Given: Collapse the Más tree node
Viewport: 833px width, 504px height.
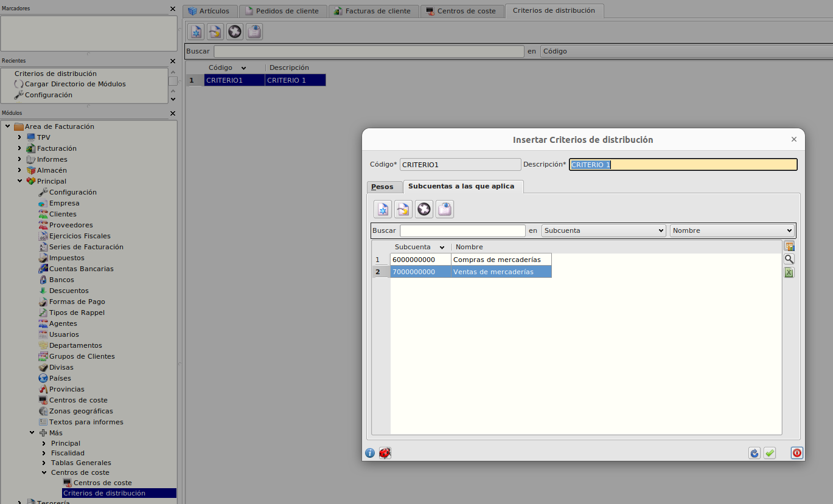Looking at the screenshot, I should (32, 433).
